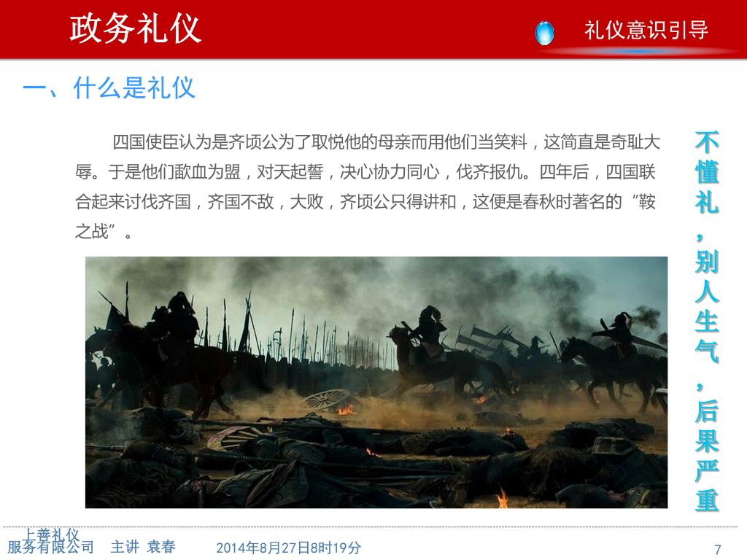Image resolution: width=747 pixels, height=560 pixels.
Task: Click the vertical 别人生气 text
Action: (x=706, y=308)
